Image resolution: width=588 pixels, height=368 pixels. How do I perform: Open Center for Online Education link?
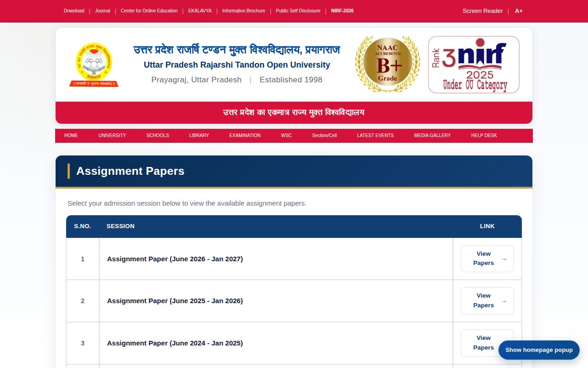149,11
